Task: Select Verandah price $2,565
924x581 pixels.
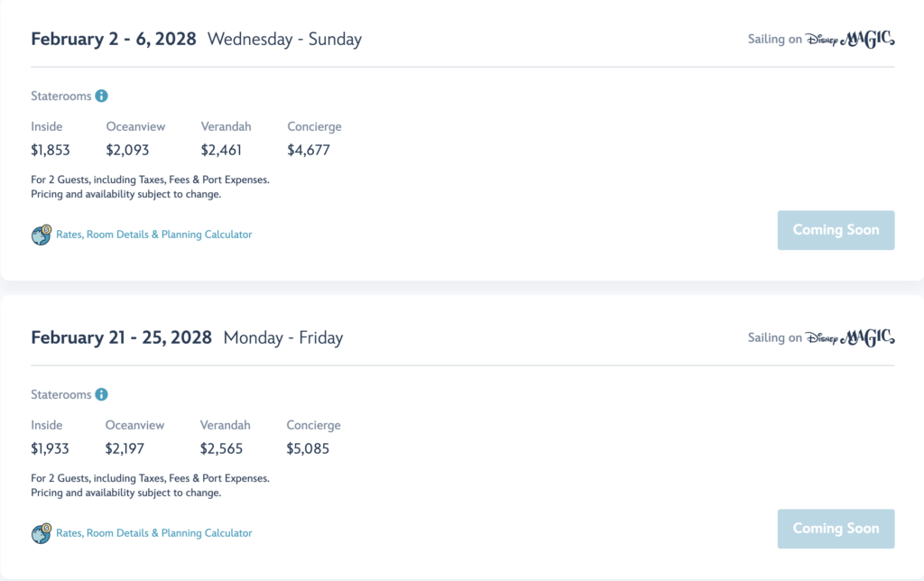Action: [x=221, y=449]
